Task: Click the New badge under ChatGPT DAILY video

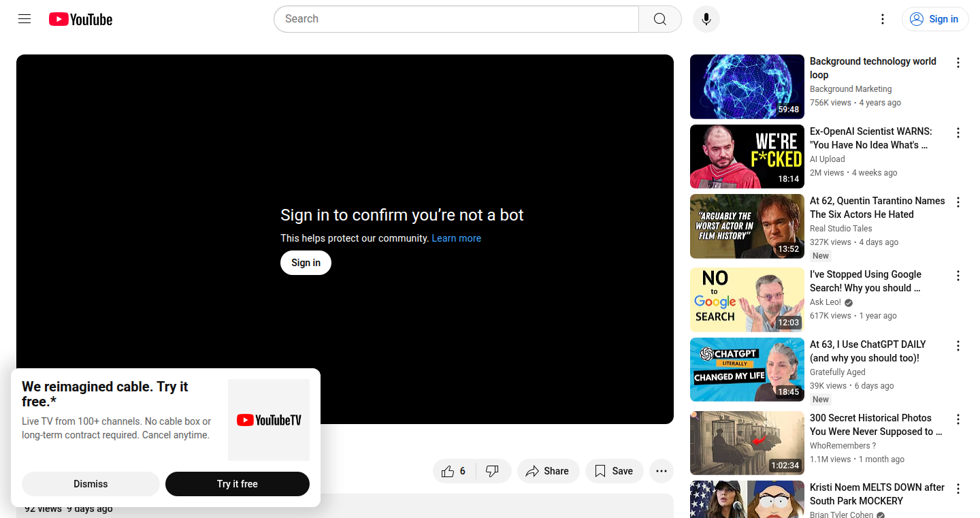Action: 821,400
